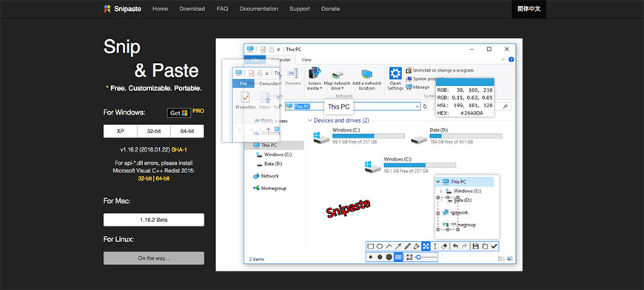This screenshot has width=644, height=290.
Task: Select the pencil drawing tool
Action: pyautogui.click(x=407, y=246)
